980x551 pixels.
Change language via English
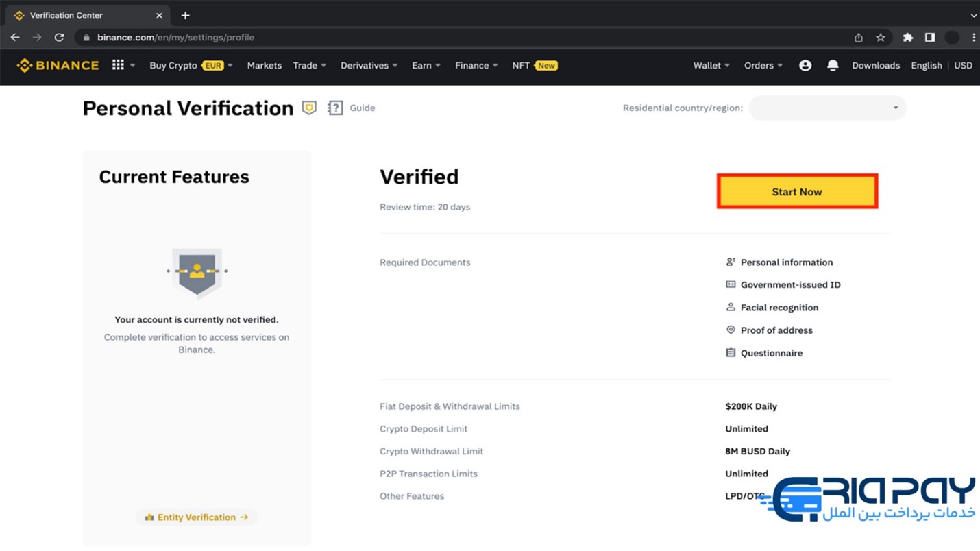(927, 65)
